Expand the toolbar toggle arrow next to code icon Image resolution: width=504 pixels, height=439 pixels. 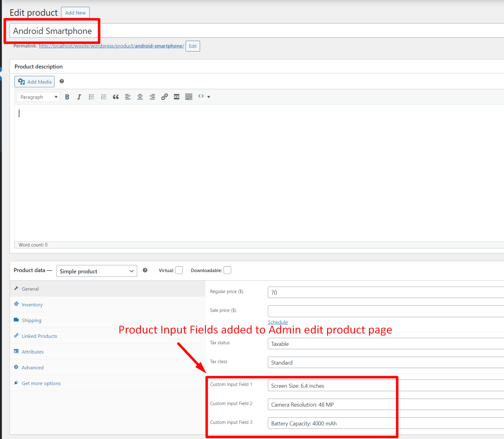pos(209,97)
